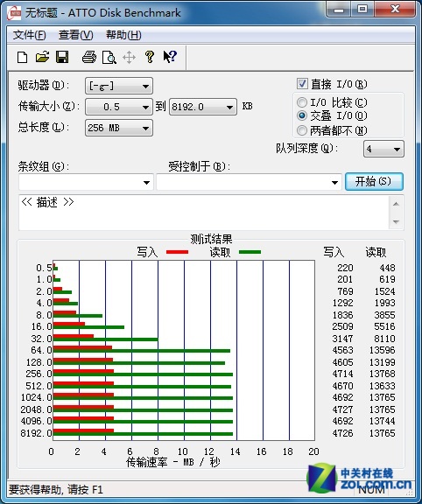Select the Overlapped I/O radio button
The width and height of the screenshot is (422, 504).
pyautogui.click(x=302, y=115)
